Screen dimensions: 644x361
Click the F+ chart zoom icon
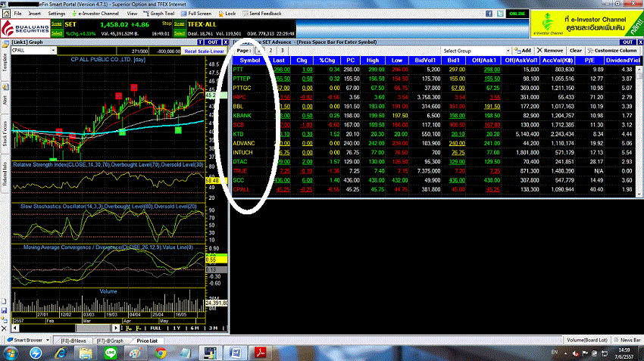[x=129, y=328]
